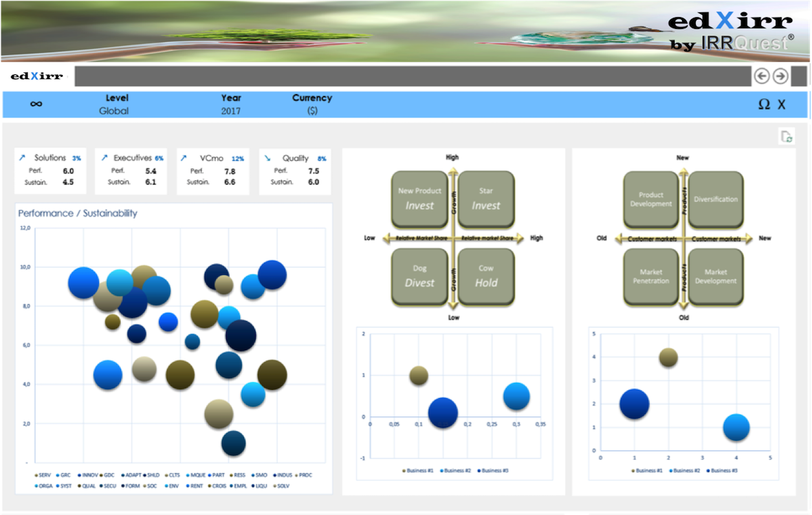The height and width of the screenshot is (515, 812).
Task: Click the forward arrow navigation icon
Action: point(780,76)
